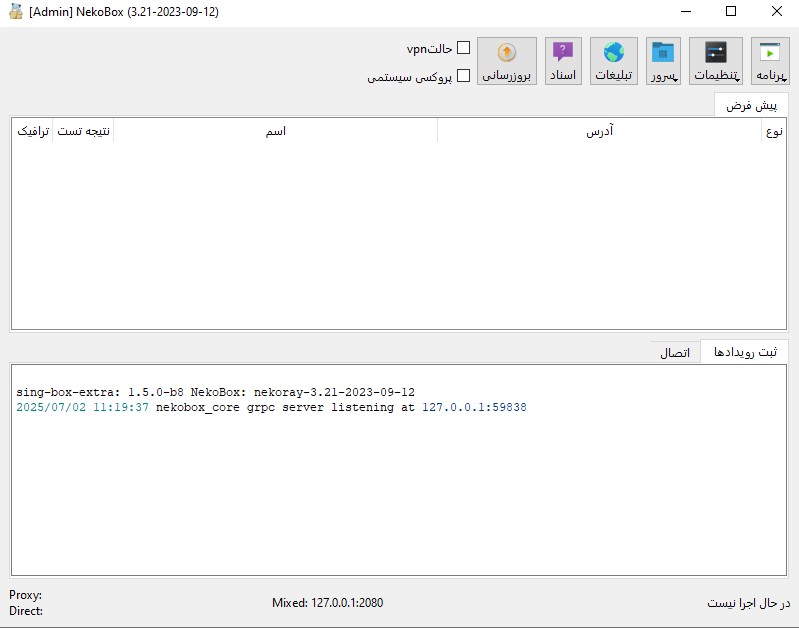Sort by the نتیجه تست column header
This screenshot has width=799, height=628.
83,131
